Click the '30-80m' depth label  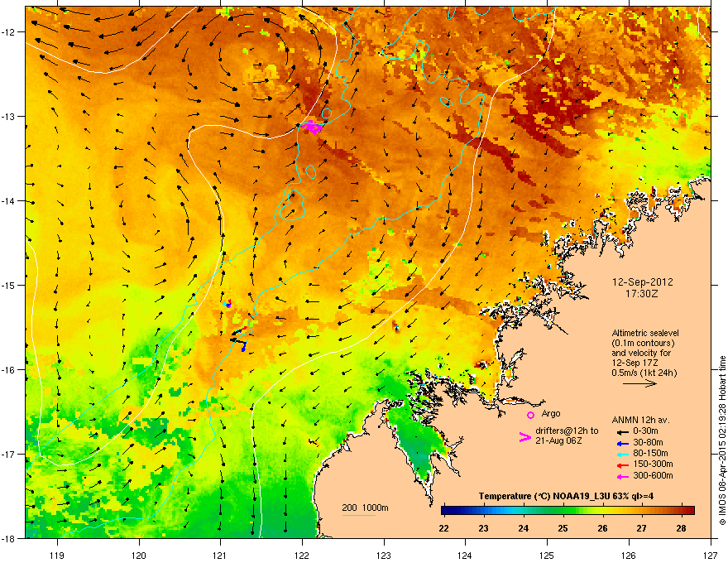click(648, 442)
